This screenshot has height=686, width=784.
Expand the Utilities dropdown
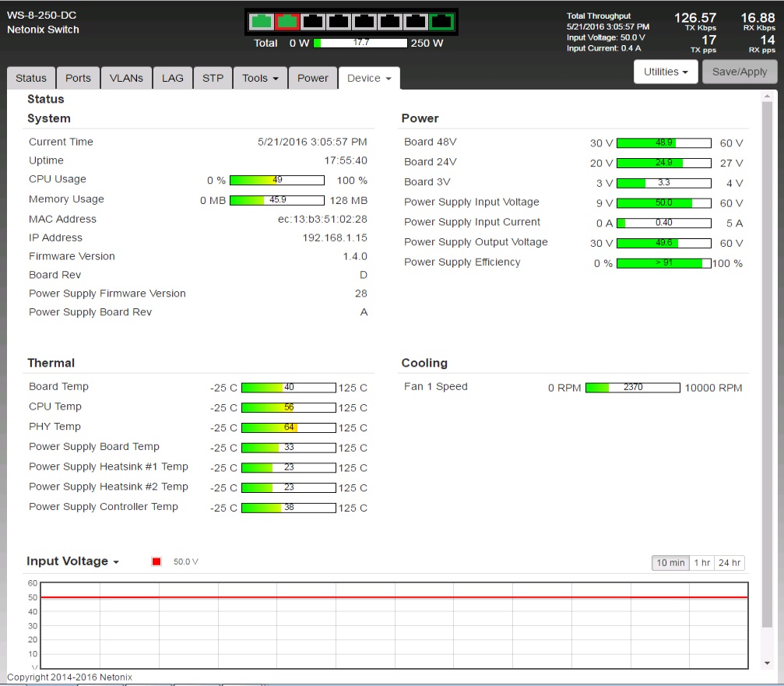click(666, 72)
